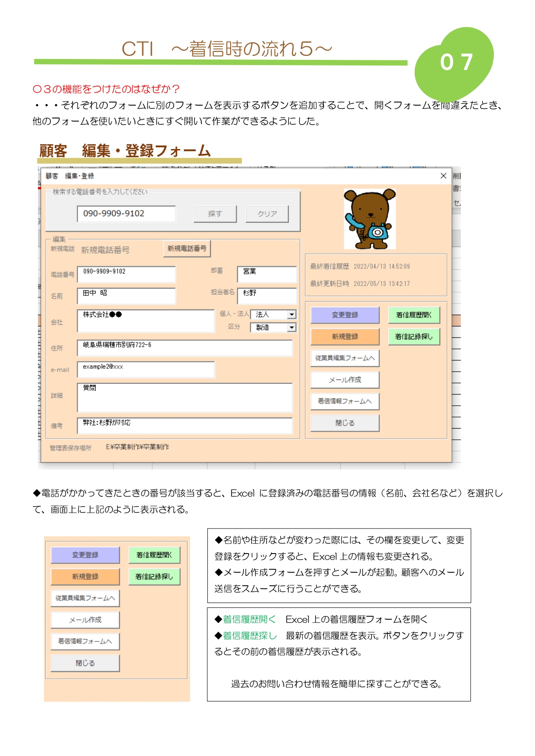Click the 詳細 field containing 質問
This screenshot has width=535, height=756.
[185, 397]
